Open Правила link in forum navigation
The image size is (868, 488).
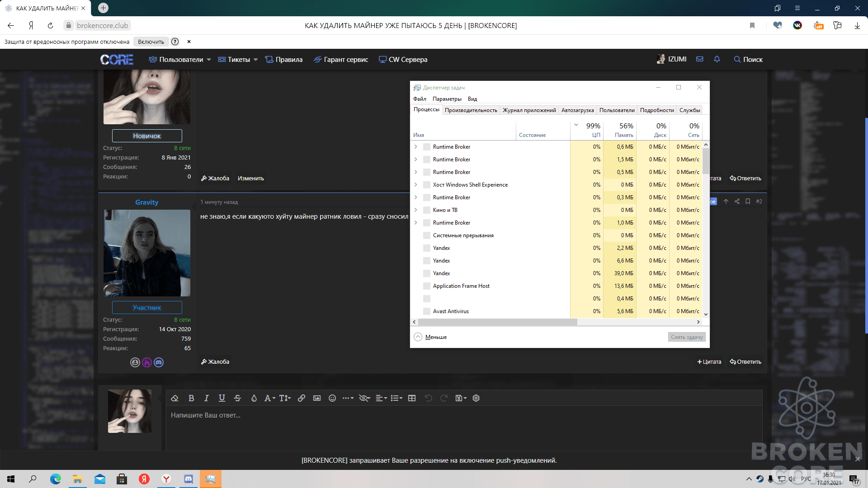(284, 60)
